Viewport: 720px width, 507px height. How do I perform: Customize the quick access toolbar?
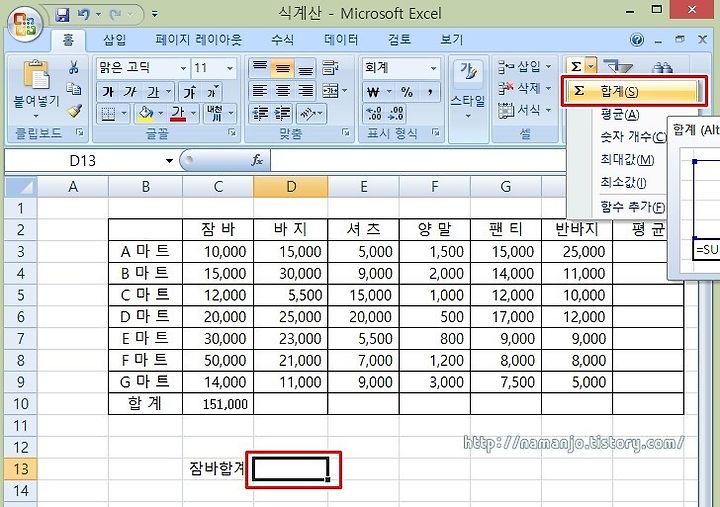point(155,15)
